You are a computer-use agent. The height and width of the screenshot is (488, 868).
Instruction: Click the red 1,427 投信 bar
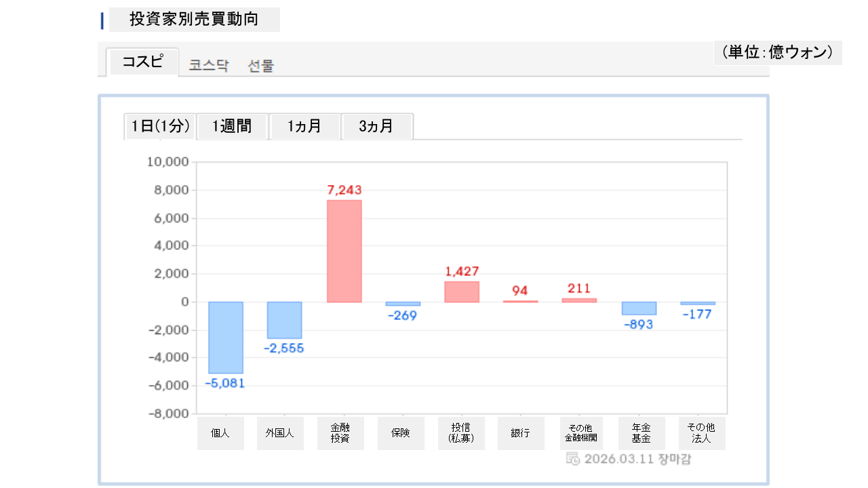(x=462, y=291)
